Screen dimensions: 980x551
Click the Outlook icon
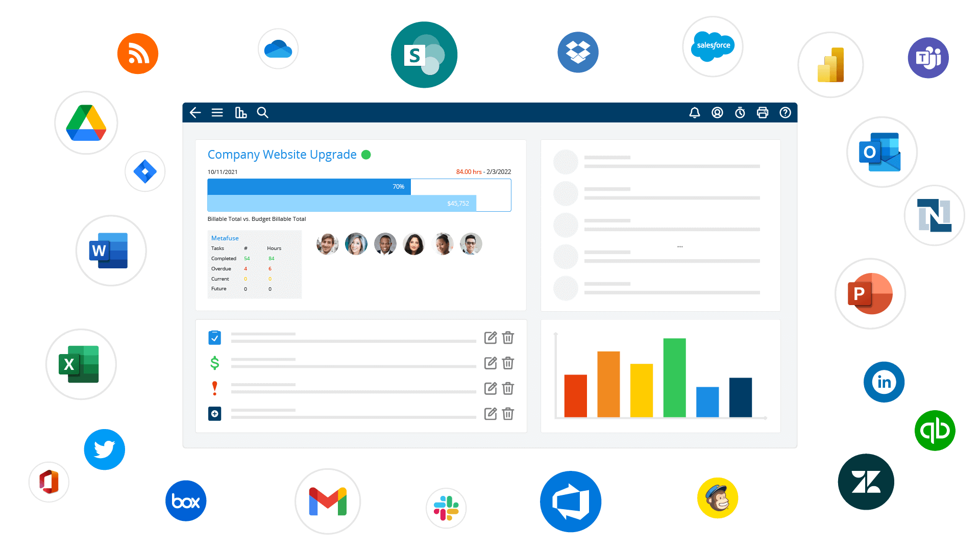click(x=882, y=152)
